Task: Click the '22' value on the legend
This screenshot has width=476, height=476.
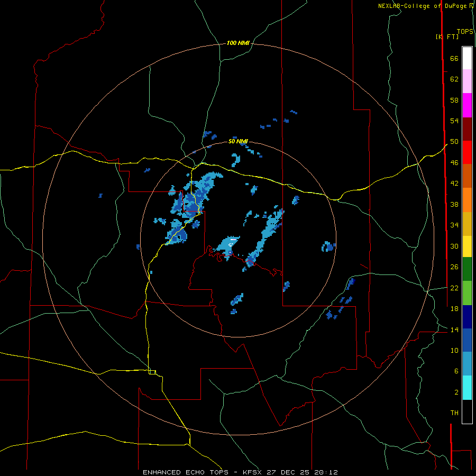Action: tap(454, 288)
